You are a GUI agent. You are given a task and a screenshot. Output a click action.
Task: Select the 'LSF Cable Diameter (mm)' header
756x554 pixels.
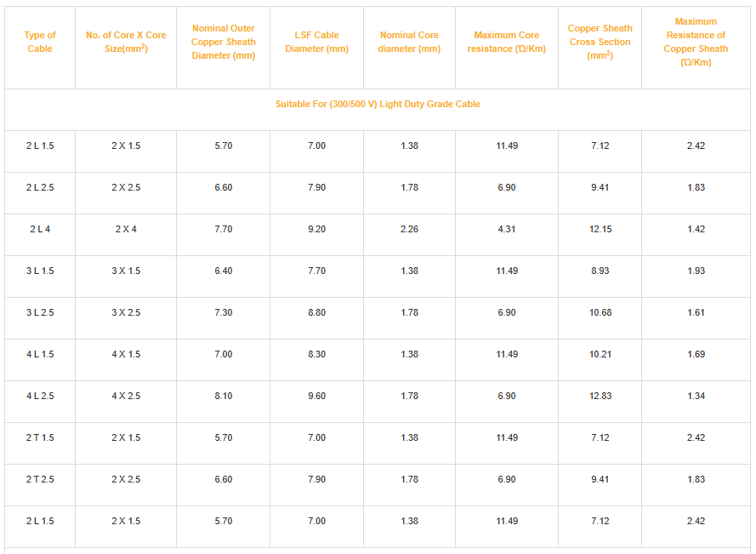click(x=316, y=42)
